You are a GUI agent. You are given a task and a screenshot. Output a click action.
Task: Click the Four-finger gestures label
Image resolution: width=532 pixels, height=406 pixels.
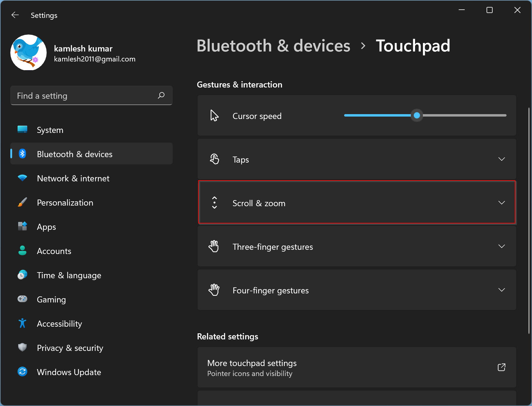(271, 290)
